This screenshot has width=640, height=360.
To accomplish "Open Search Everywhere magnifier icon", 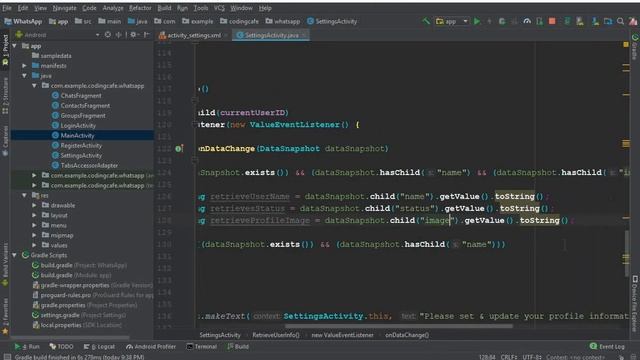I will tap(620, 21).
